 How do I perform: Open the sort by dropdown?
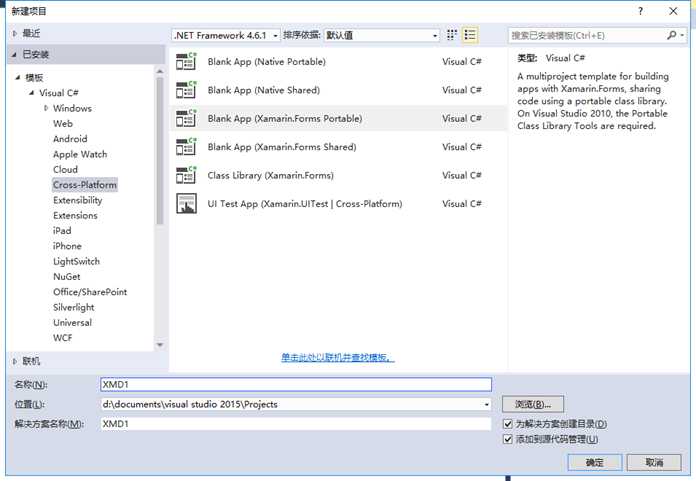[382, 35]
